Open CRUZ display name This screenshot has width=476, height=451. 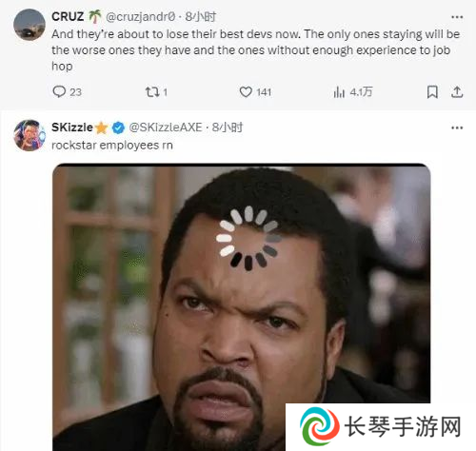click(68, 16)
